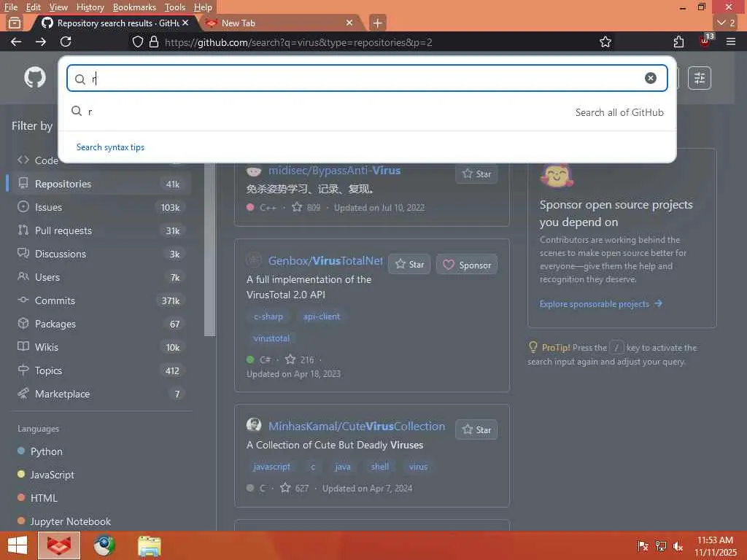Open the Genbox/VirusTotalNet repository
Screen dimensions: 747x560
[325, 261]
